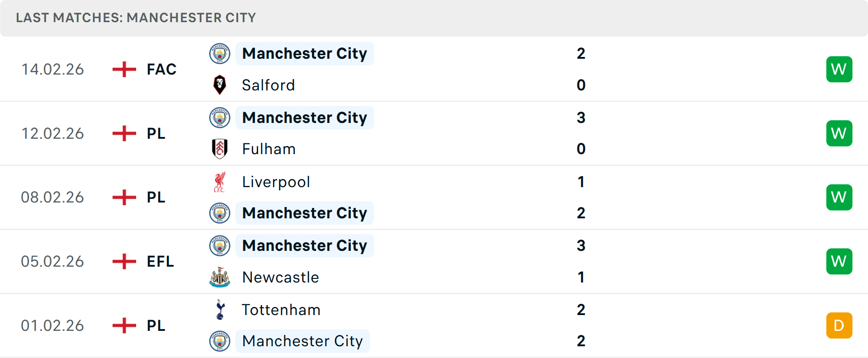The width and height of the screenshot is (868, 358).
Task: Click the Manchester City crest in the Fulham match
Action: 220,118
